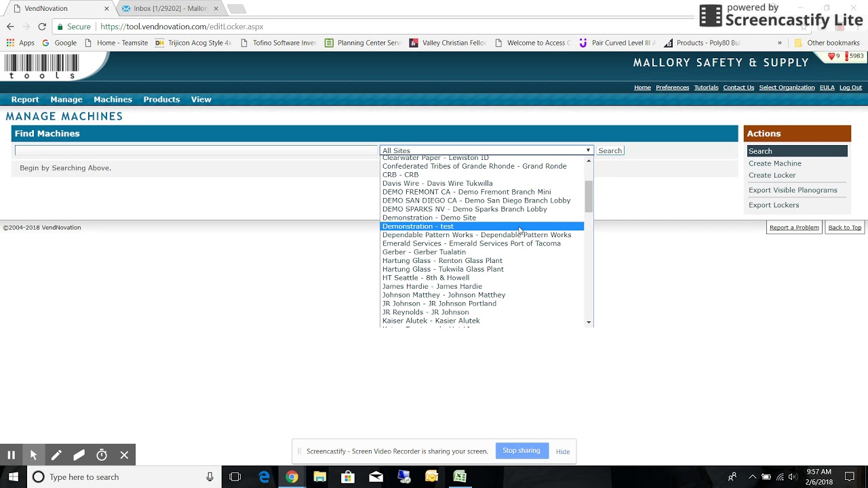Click the browser back arrow
Image resolution: width=868 pixels, height=488 pixels.
pos(10,26)
